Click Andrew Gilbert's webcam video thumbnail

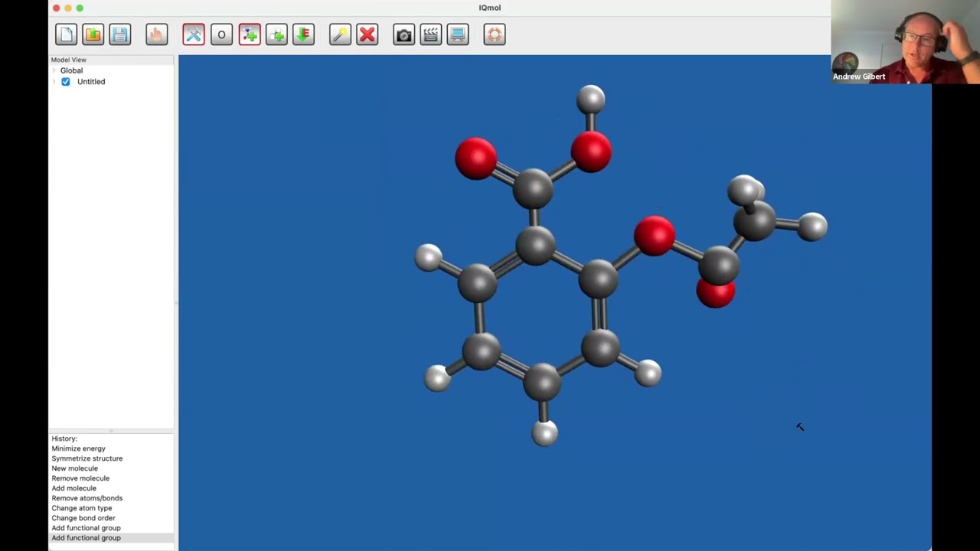(x=905, y=41)
